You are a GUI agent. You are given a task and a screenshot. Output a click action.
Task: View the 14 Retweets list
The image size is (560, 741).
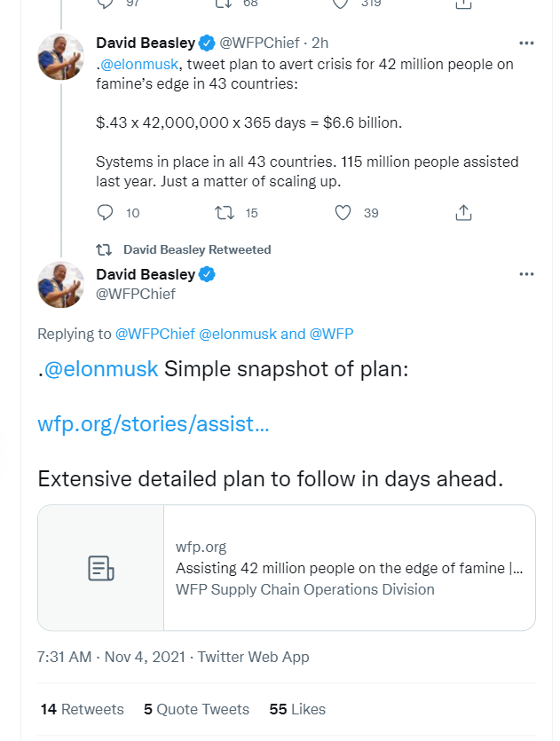point(83,709)
